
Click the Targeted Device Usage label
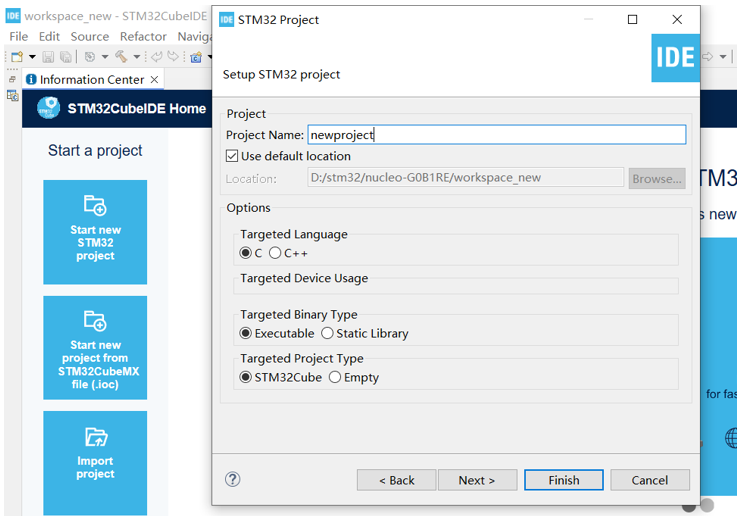[x=304, y=278]
